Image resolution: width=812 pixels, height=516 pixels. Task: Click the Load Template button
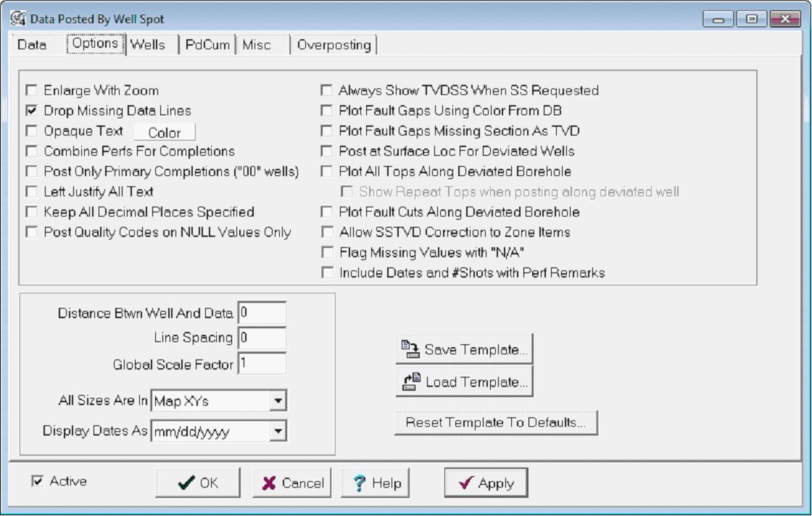point(464,382)
